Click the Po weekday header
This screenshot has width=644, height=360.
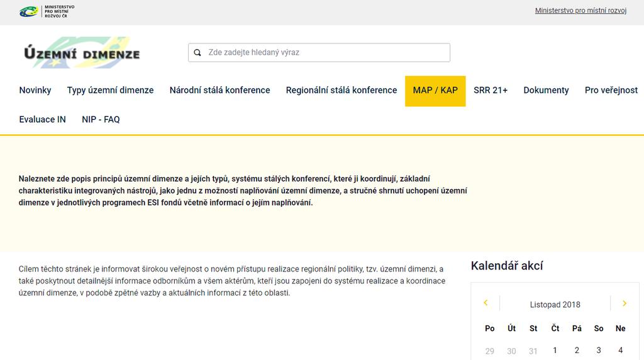pyautogui.click(x=489, y=329)
